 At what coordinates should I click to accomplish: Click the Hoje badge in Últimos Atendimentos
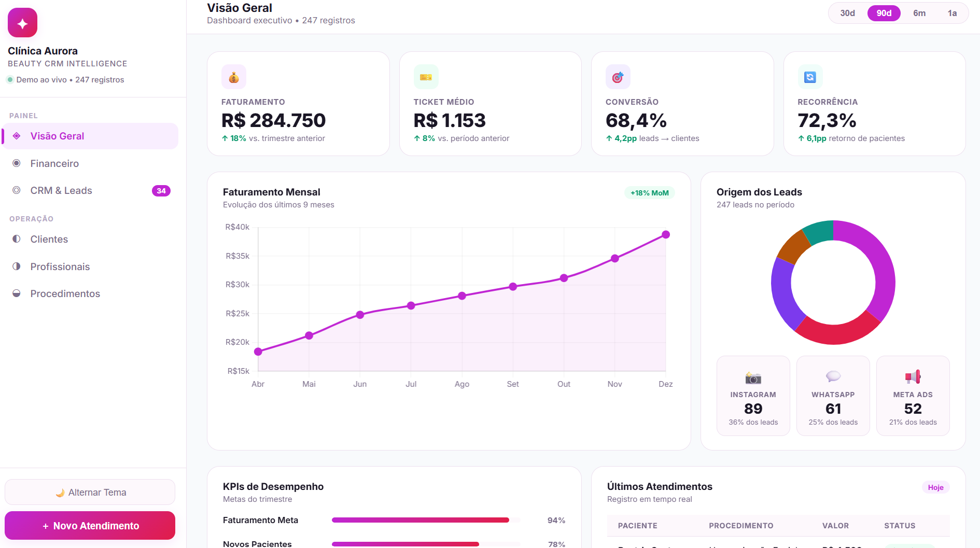click(x=935, y=487)
